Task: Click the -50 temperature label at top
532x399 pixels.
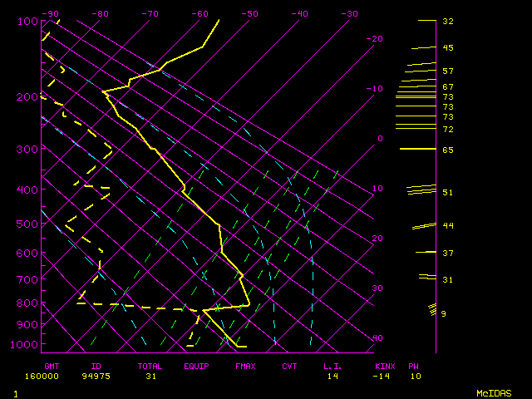Action: pos(249,14)
